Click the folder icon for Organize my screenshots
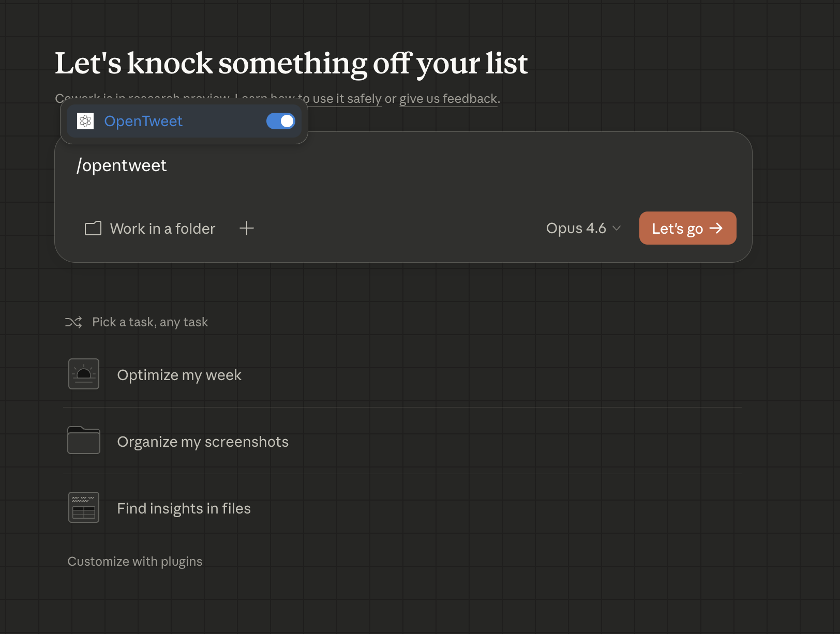Image resolution: width=840 pixels, height=634 pixels. [84, 440]
